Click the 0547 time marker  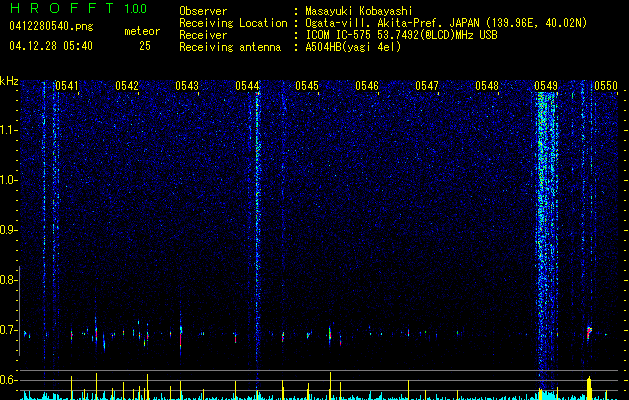427,86
